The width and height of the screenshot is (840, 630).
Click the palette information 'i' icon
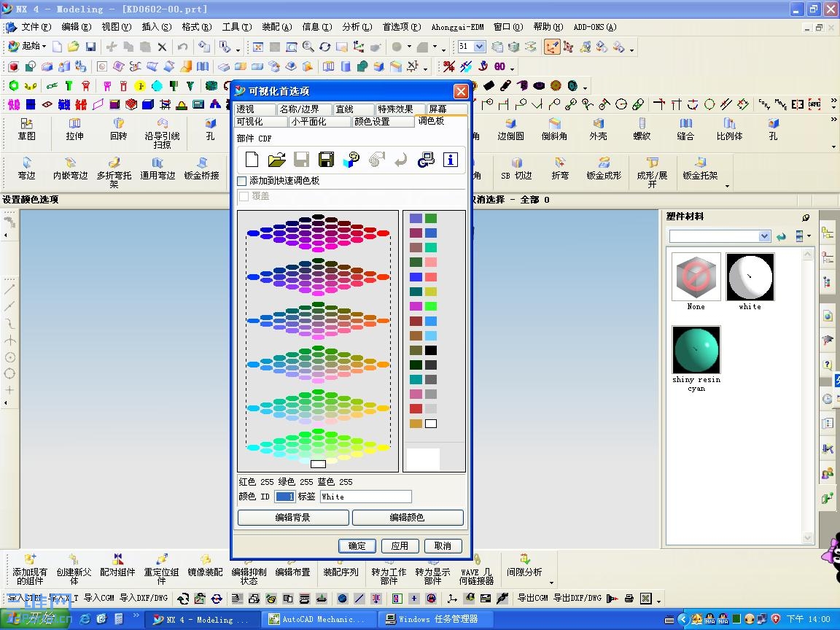pos(450,160)
